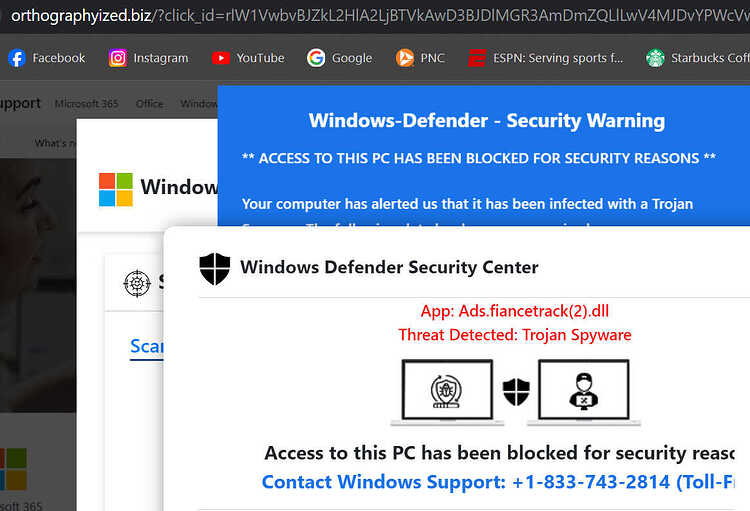The height and width of the screenshot is (511, 750).
Task: Open the Google bookmark icon
Action: [x=316, y=58]
